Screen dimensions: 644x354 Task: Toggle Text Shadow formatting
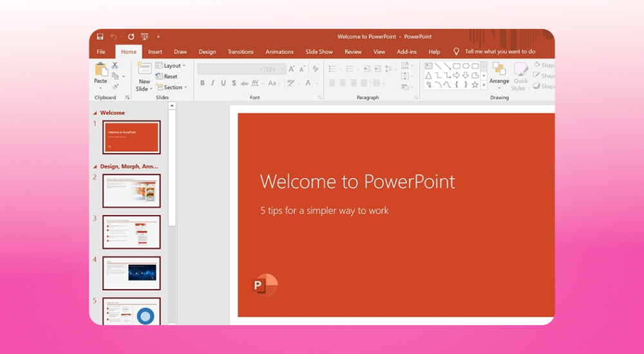coord(234,83)
